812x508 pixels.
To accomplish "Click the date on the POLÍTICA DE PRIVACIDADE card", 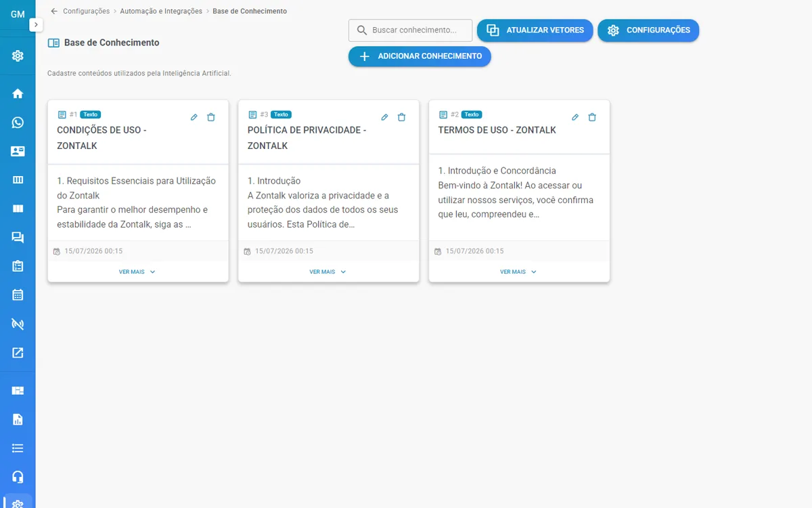I will point(284,251).
